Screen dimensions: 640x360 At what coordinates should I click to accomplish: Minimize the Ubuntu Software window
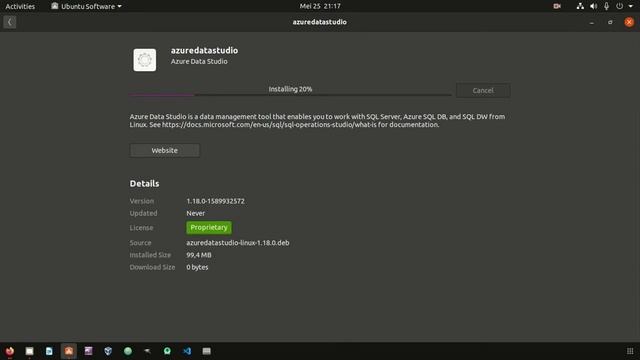[591, 22]
